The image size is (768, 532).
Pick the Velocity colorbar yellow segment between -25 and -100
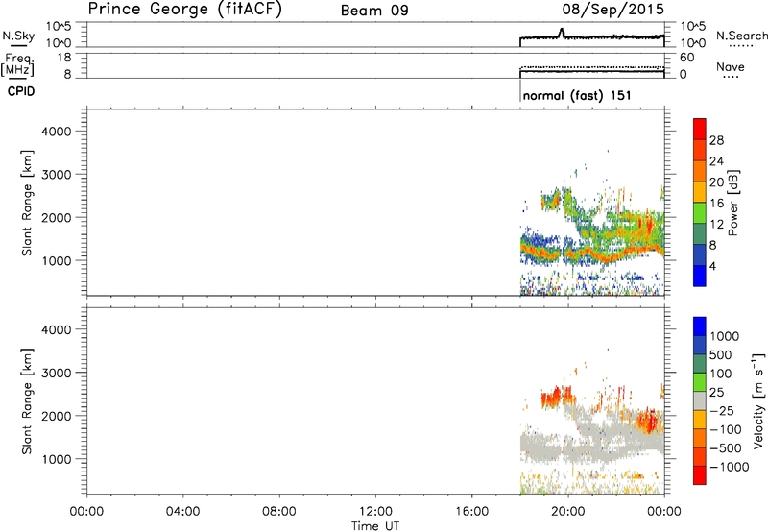[x=700, y=420]
